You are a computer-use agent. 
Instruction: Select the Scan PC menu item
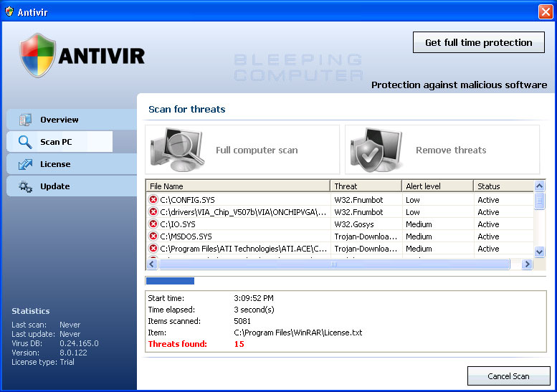59,142
